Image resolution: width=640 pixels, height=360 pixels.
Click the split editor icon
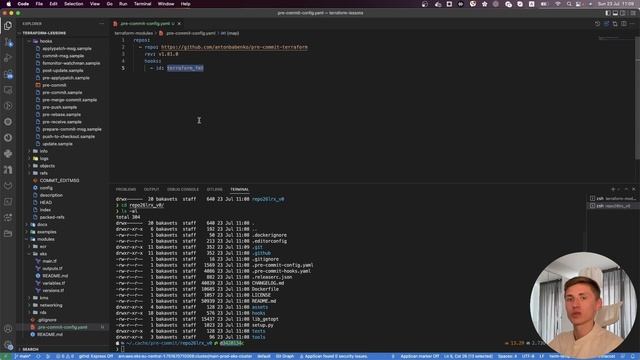624,24
